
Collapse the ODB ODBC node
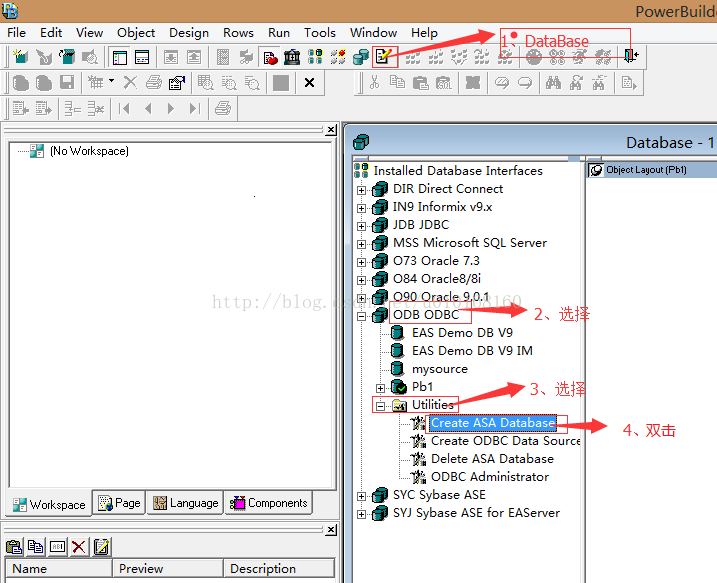coord(361,316)
